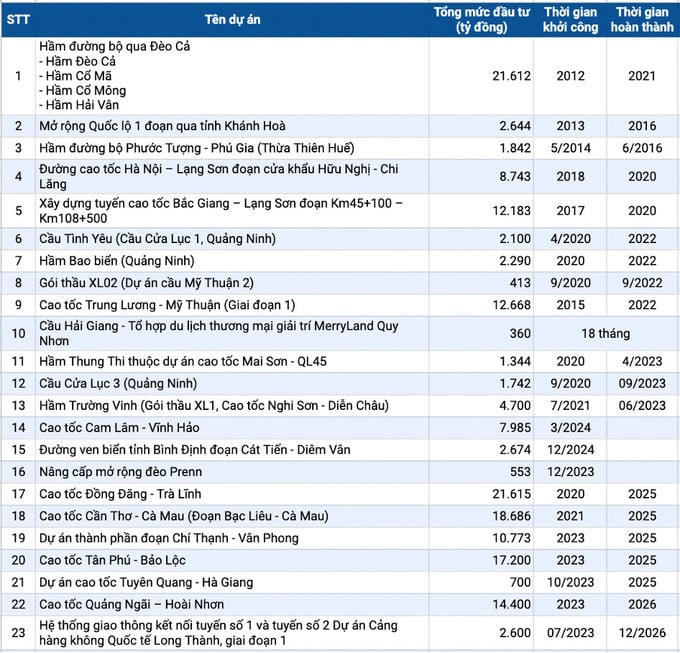Click the '18 tháng' merged cell
The image size is (680, 653).
click(x=605, y=333)
